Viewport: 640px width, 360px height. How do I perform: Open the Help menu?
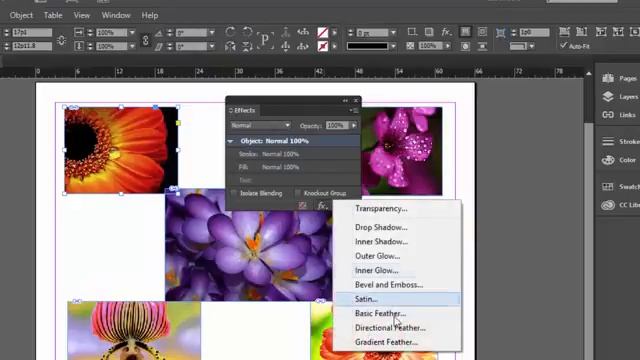(150, 16)
